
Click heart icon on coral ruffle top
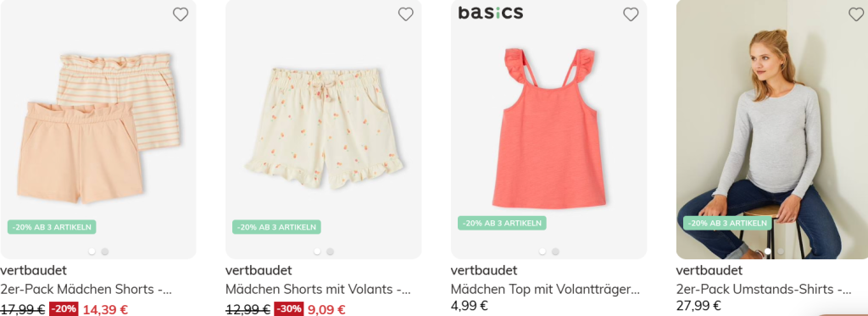point(631,14)
